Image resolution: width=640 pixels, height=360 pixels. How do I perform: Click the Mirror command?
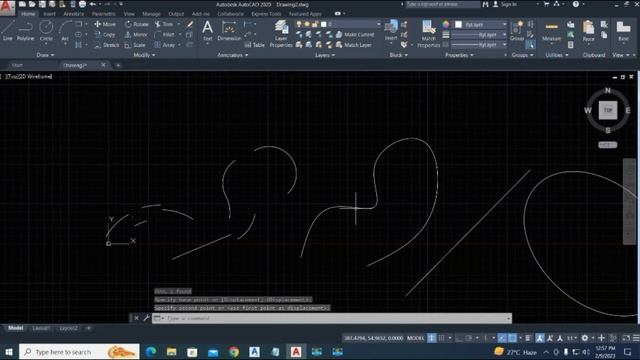136,35
